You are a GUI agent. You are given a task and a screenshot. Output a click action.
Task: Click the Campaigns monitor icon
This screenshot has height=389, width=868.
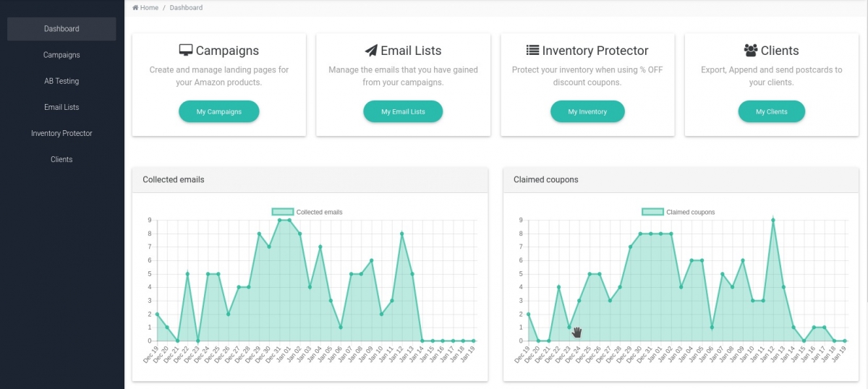pos(186,51)
